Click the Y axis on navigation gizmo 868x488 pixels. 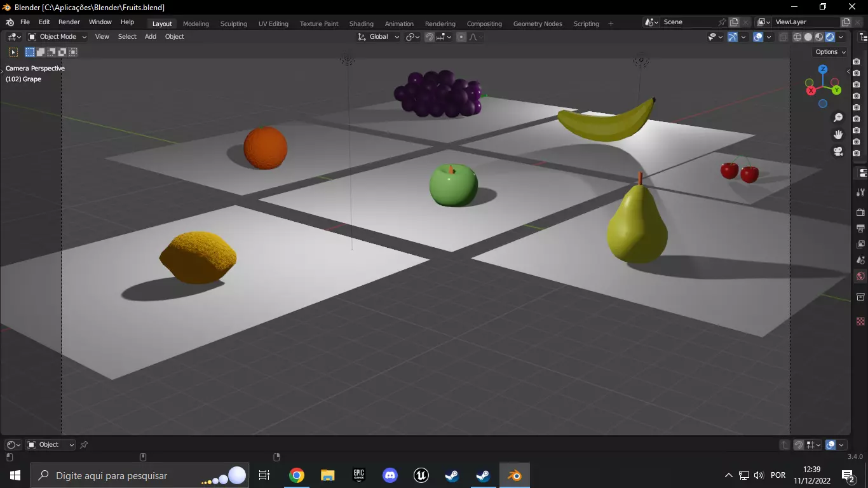(x=837, y=90)
